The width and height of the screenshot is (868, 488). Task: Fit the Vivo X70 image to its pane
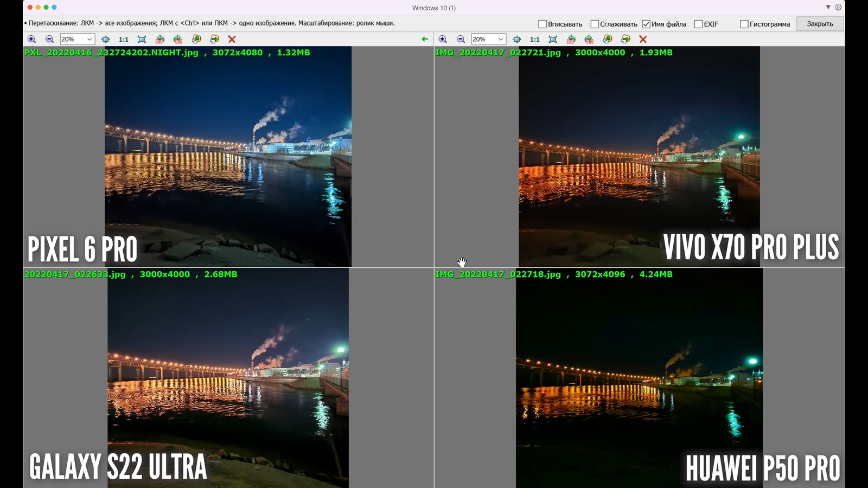tap(553, 39)
